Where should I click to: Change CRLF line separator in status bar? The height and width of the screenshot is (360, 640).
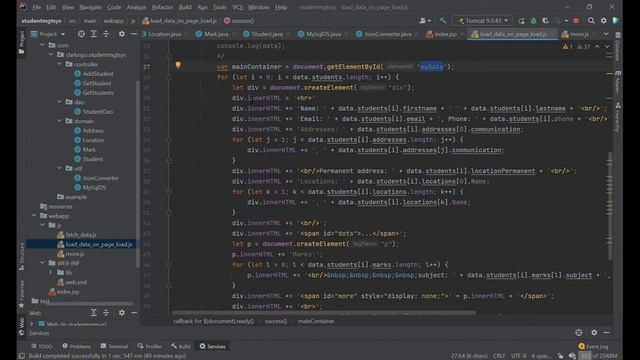tap(499, 356)
